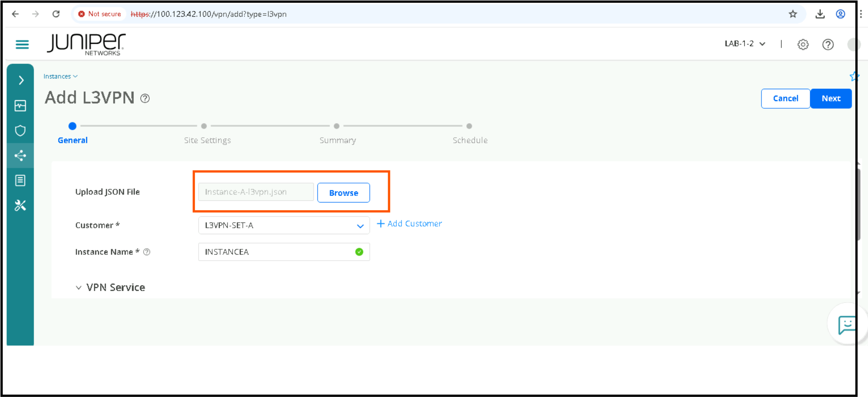
Task: Open the Instances breadcrumb dropdown
Action: [x=60, y=76]
